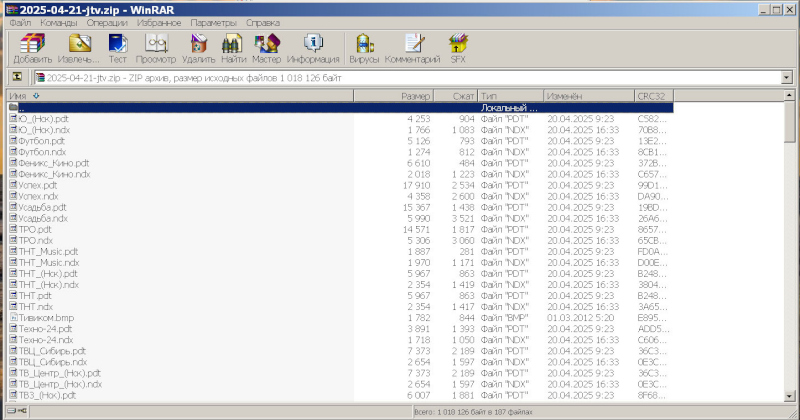Image resolution: width=800 pixels, height=420 pixels.
Task: Click the SFX archive icon
Action: [x=458, y=44]
